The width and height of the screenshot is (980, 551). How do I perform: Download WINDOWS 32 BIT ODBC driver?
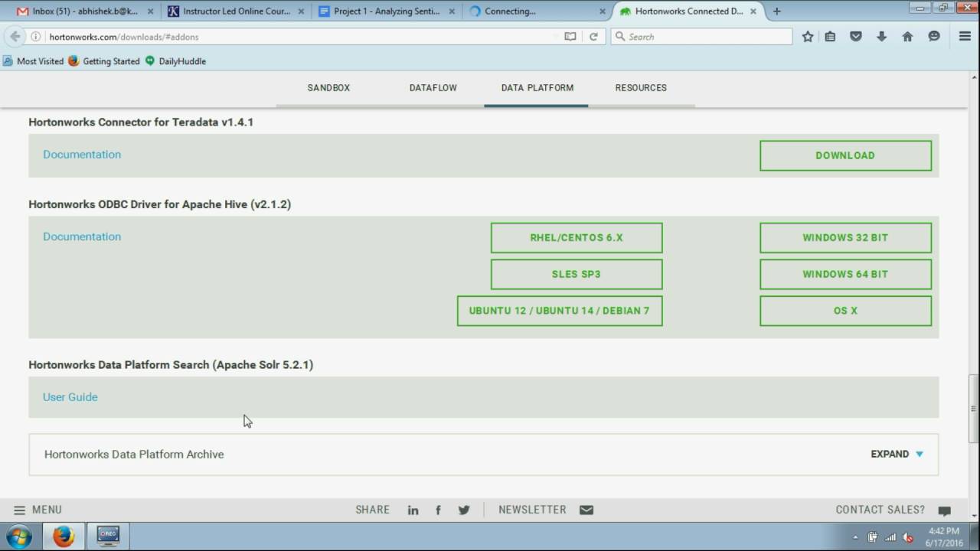click(845, 238)
